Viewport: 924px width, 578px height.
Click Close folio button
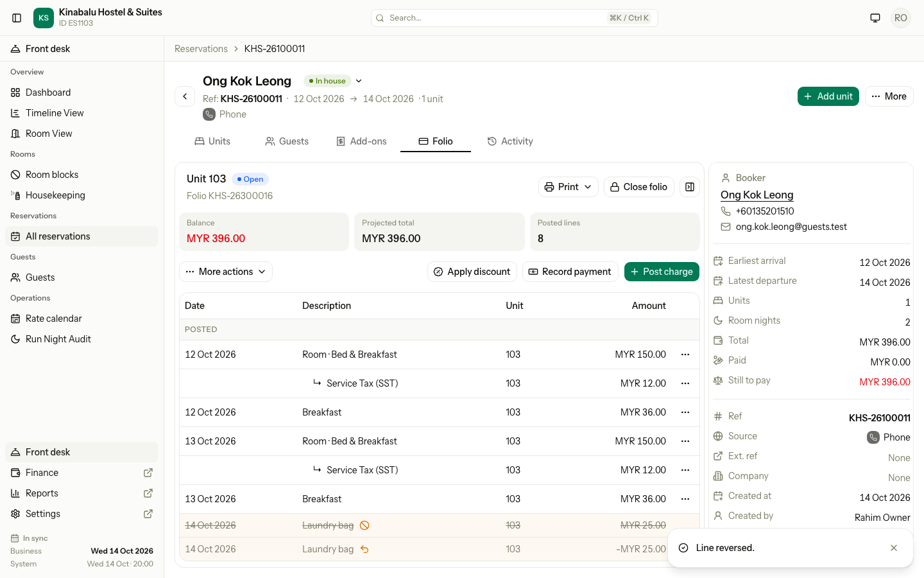point(638,187)
